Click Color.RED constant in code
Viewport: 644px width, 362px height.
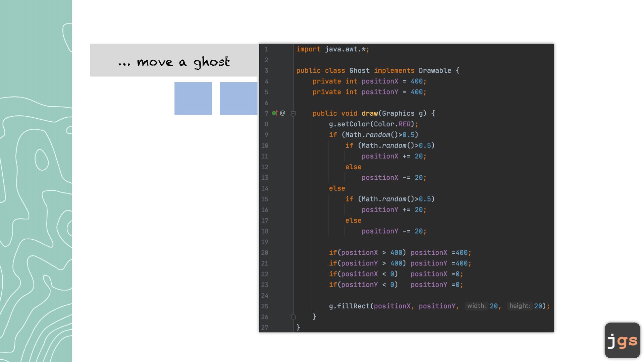[404, 124]
